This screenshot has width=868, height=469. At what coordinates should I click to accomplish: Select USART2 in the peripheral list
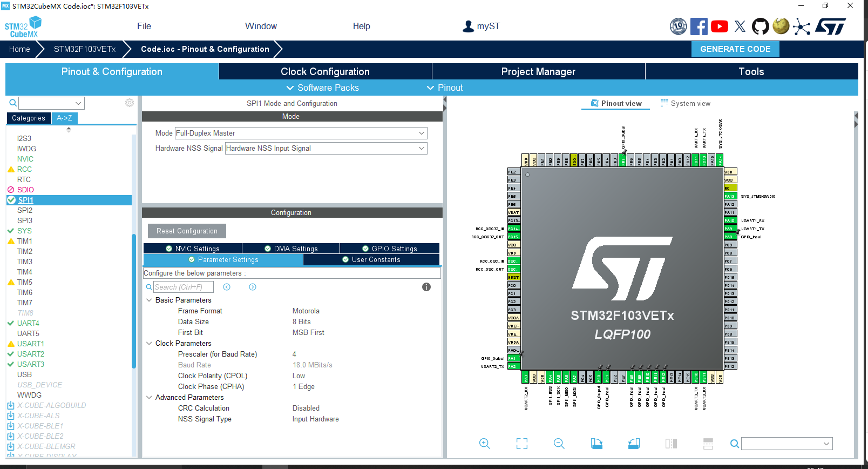(x=31, y=354)
